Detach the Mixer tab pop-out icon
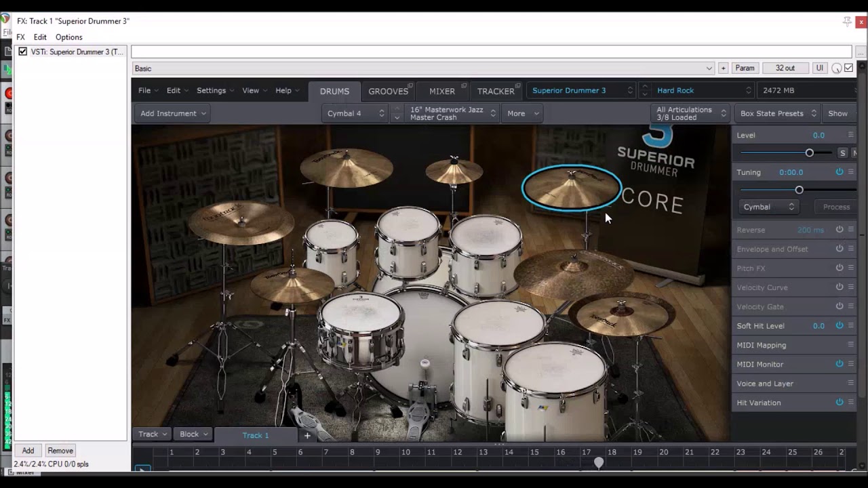The height and width of the screenshot is (488, 868). pos(464,85)
